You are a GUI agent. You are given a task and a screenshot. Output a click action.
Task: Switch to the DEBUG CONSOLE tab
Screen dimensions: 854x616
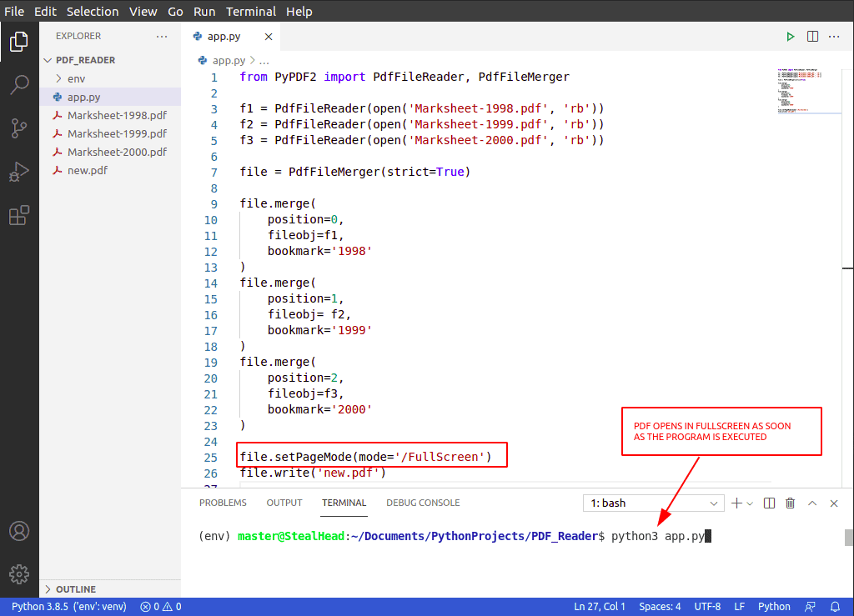(423, 503)
